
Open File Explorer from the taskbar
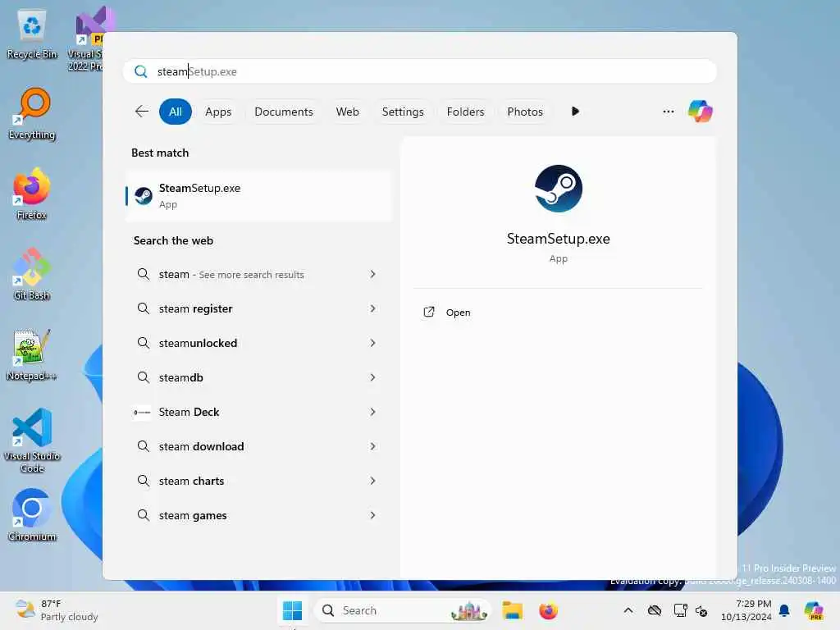(x=512, y=610)
